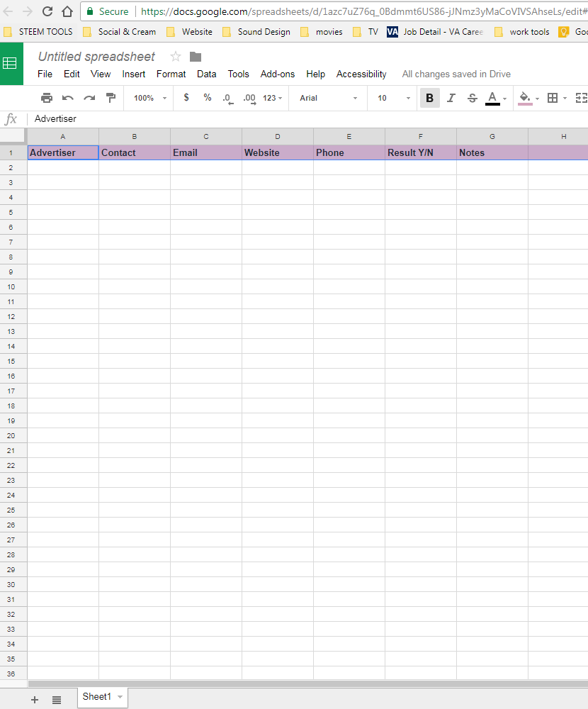Open the Tools menu
The image size is (588, 709).
(x=238, y=74)
